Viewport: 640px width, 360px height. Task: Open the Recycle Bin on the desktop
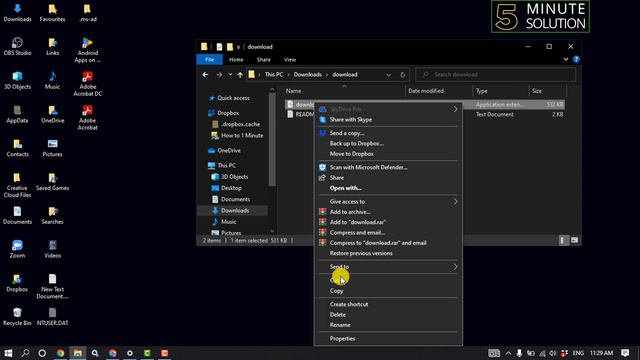coord(17,317)
